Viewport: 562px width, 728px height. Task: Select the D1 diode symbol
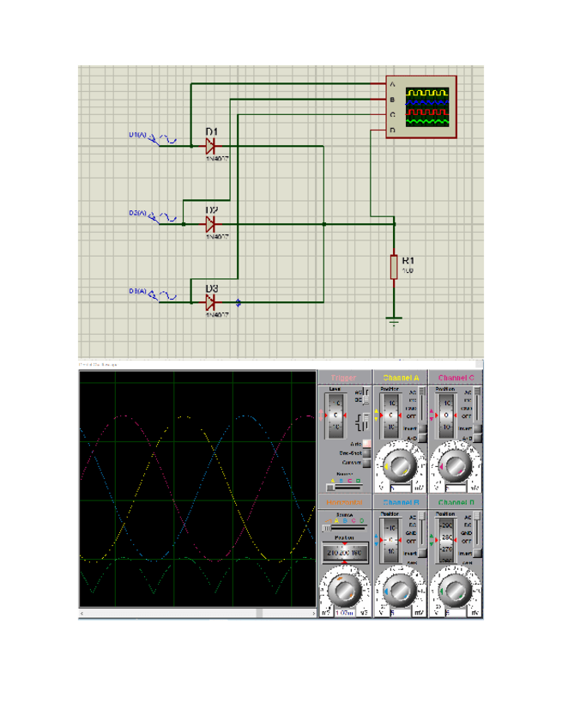tap(210, 146)
